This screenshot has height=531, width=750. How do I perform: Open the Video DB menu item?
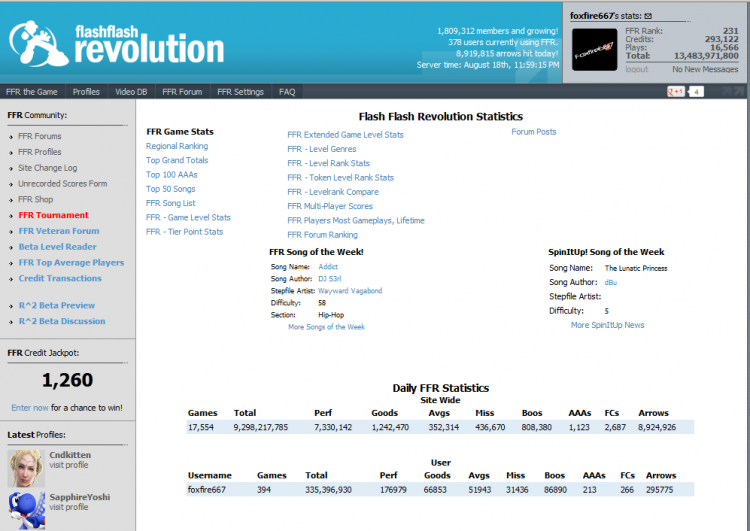click(x=131, y=92)
